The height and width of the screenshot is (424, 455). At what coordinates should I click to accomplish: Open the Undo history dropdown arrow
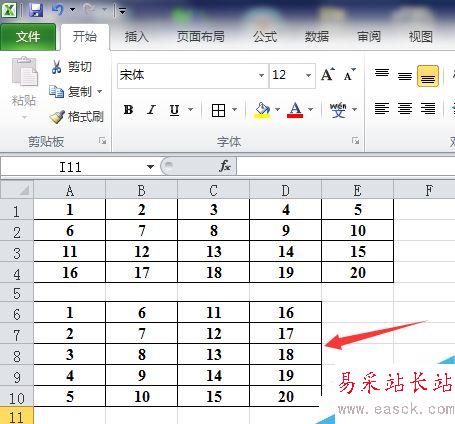coord(72,10)
